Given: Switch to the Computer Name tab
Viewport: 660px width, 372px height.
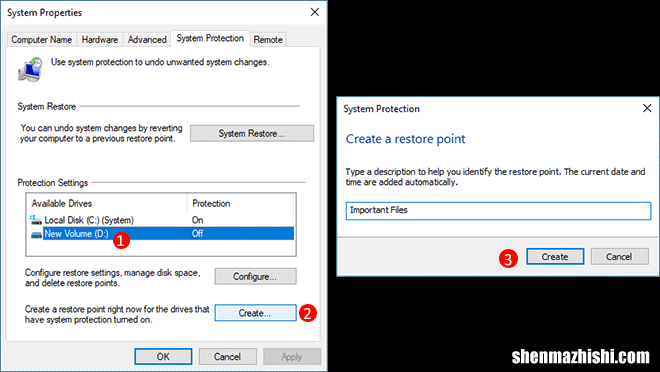Looking at the screenshot, I should [42, 40].
